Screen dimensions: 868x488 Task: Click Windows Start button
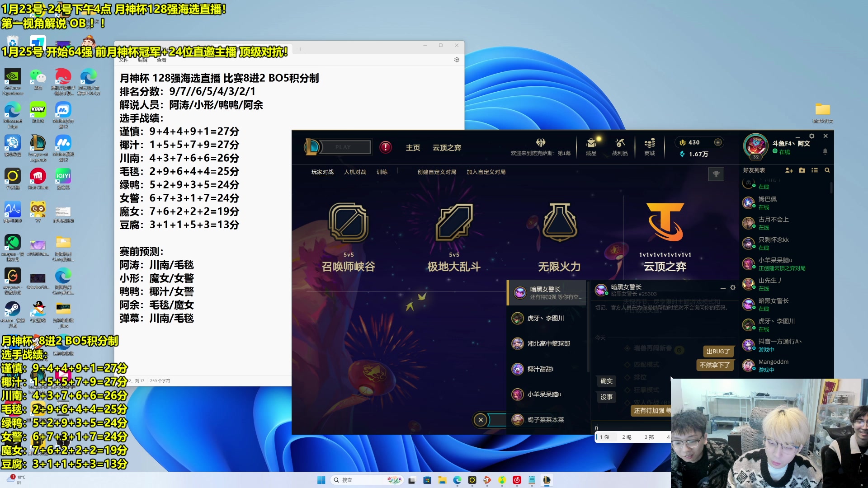point(321,480)
